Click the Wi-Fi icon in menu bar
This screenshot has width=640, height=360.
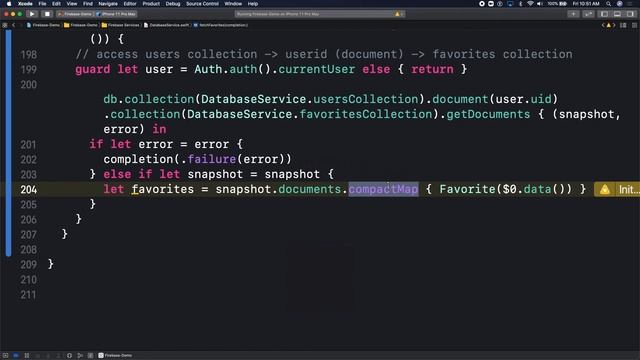coord(530,4)
